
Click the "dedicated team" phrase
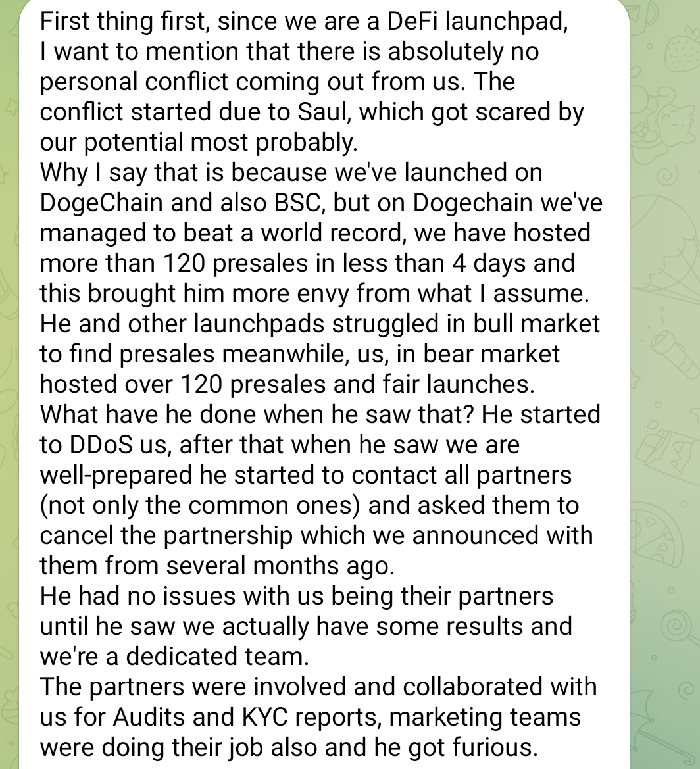[214, 657]
